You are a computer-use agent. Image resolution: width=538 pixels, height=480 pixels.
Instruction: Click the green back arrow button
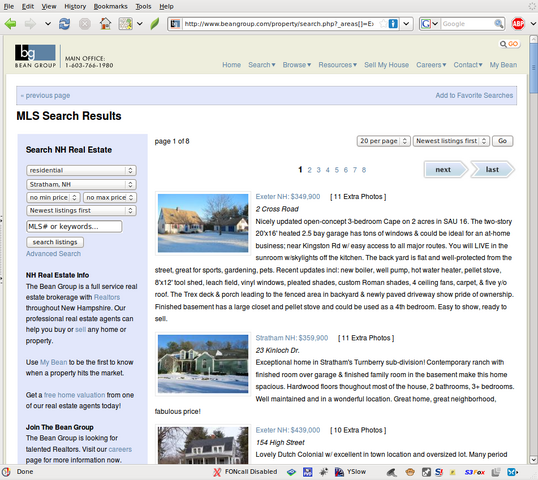click(x=10, y=24)
